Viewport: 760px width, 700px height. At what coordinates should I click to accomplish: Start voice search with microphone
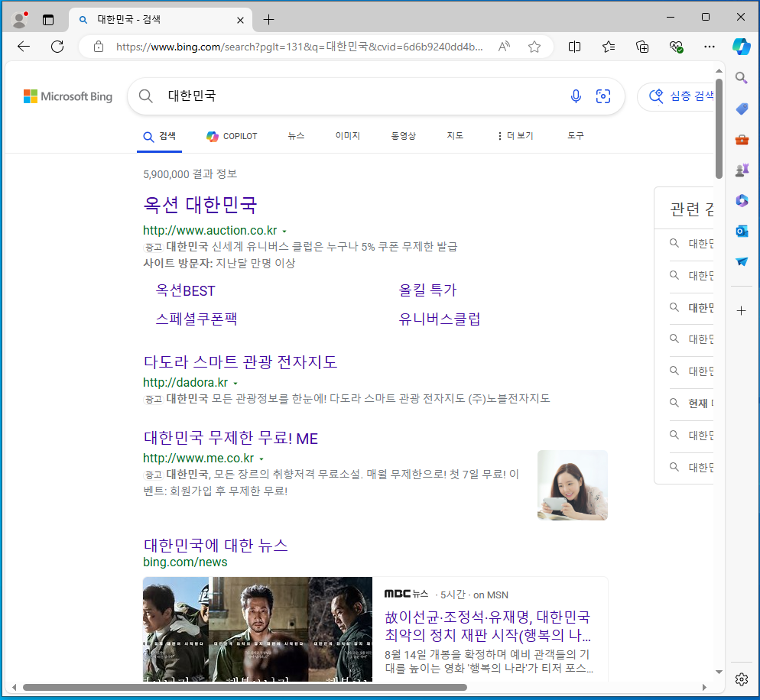click(576, 96)
